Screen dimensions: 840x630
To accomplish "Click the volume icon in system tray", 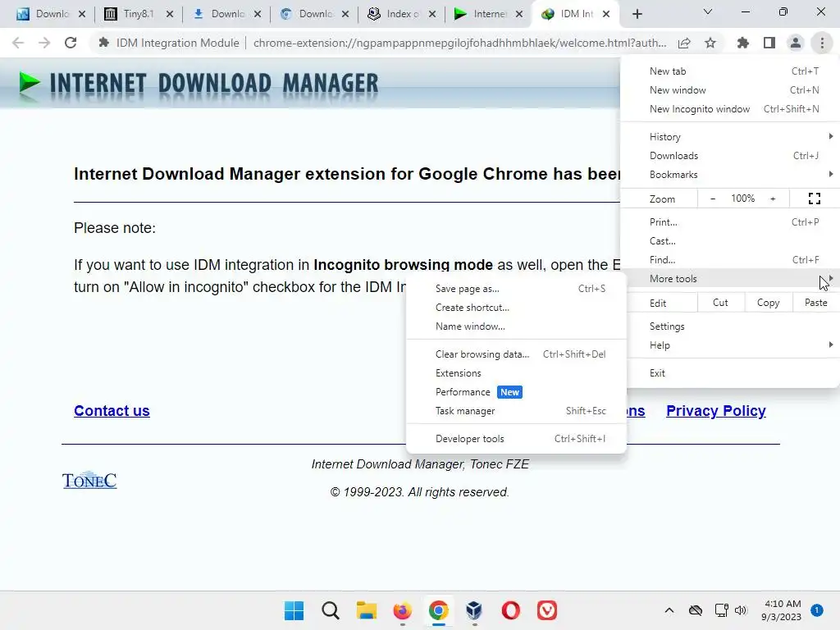I will point(741,610).
